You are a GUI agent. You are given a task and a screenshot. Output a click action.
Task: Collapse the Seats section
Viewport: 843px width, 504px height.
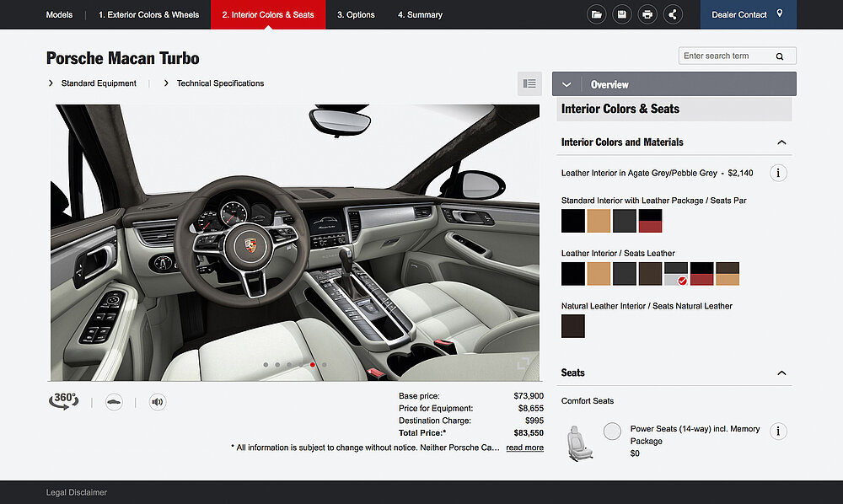(781, 373)
